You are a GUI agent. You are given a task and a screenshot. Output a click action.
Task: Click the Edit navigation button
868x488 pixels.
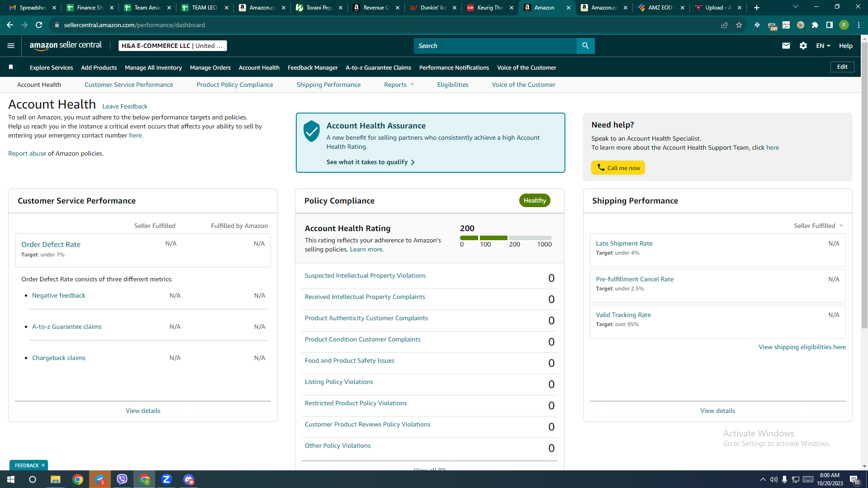(842, 67)
